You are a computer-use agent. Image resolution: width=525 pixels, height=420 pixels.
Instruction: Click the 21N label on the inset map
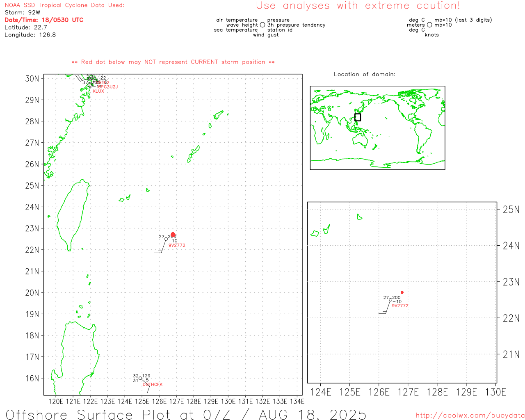click(511, 355)
